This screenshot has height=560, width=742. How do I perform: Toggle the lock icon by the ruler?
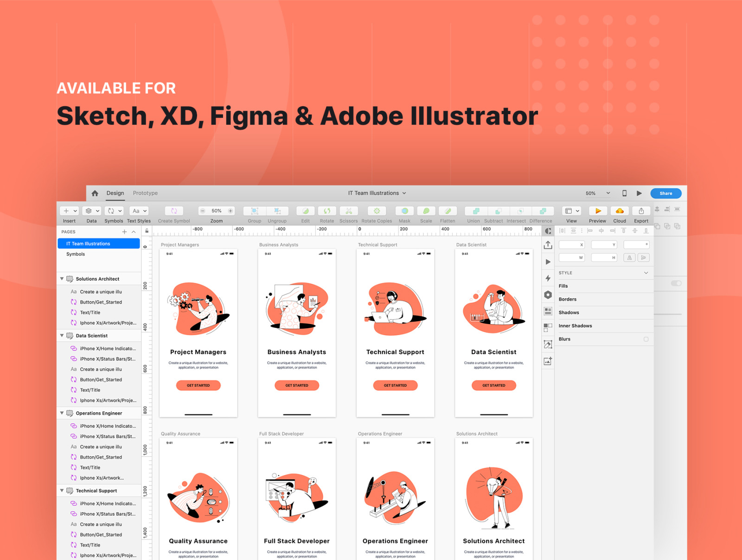(147, 231)
